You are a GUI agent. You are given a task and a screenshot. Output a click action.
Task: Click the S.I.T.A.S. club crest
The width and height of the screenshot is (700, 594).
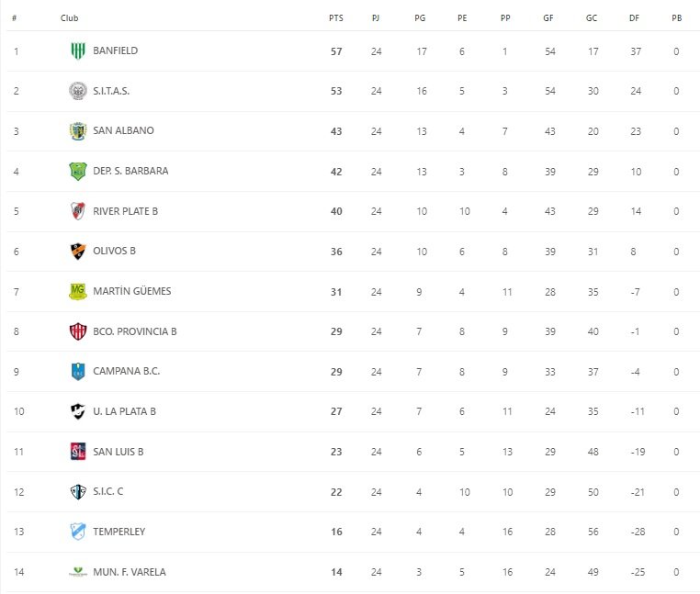(x=78, y=91)
